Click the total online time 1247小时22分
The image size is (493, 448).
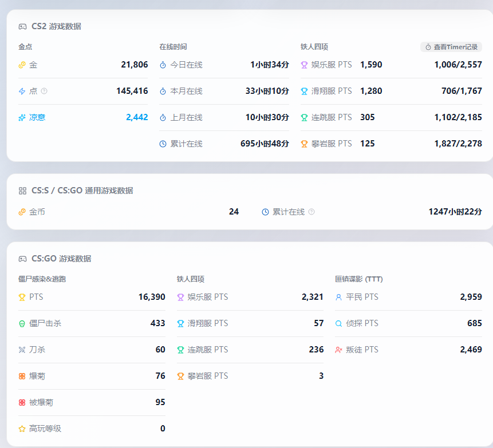[x=455, y=212]
